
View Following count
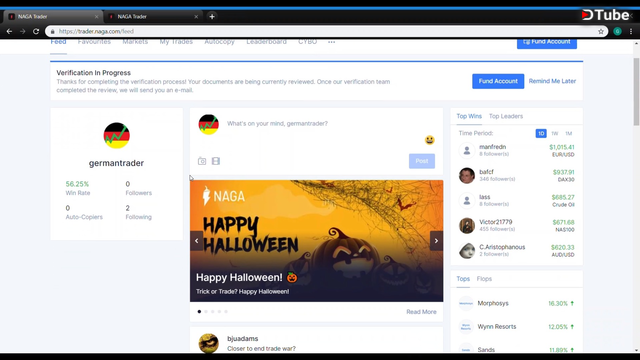(138, 212)
